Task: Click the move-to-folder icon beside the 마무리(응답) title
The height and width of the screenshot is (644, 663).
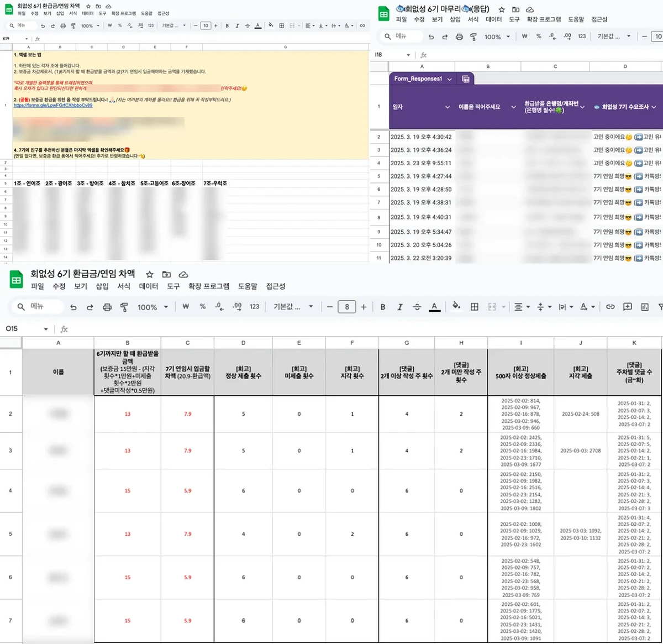Action: point(515,9)
